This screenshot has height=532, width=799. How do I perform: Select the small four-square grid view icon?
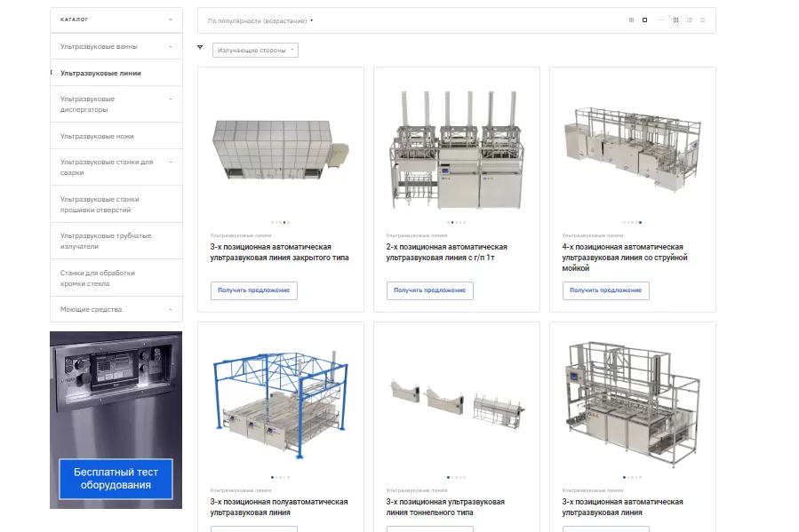(x=631, y=20)
